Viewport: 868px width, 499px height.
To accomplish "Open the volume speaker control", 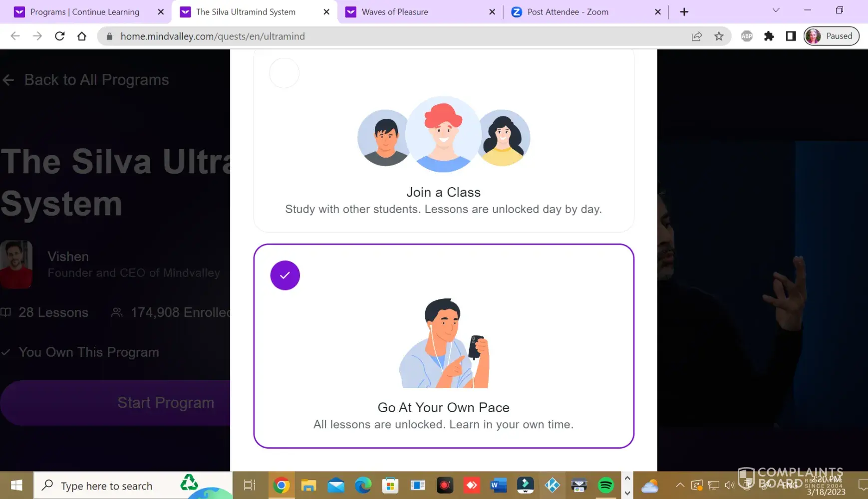I will [x=730, y=485].
